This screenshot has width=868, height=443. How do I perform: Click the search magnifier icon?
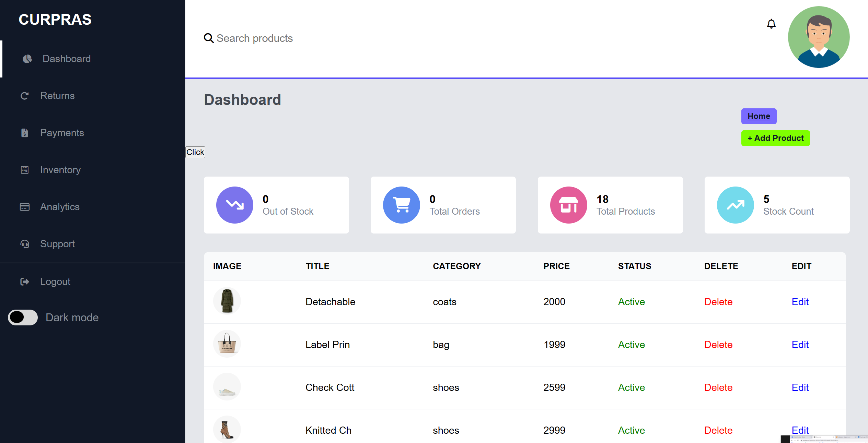coord(209,38)
